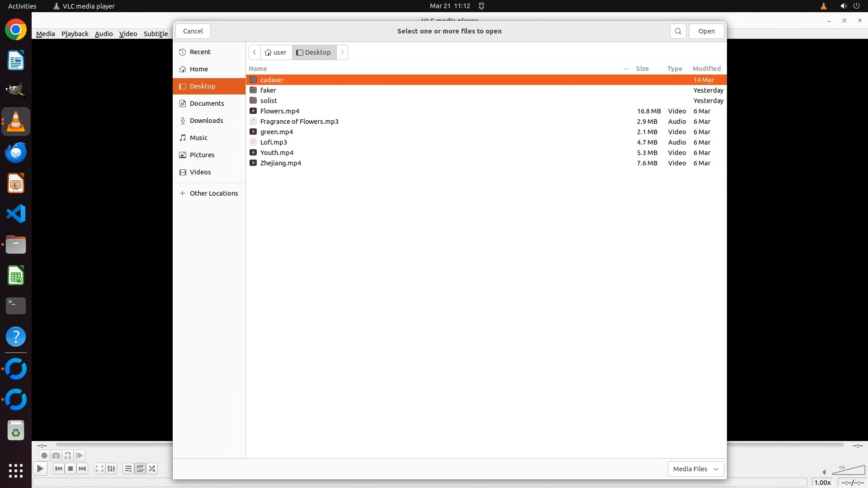Open the Playback menu
868x488 pixels.
[x=75, y=34]
